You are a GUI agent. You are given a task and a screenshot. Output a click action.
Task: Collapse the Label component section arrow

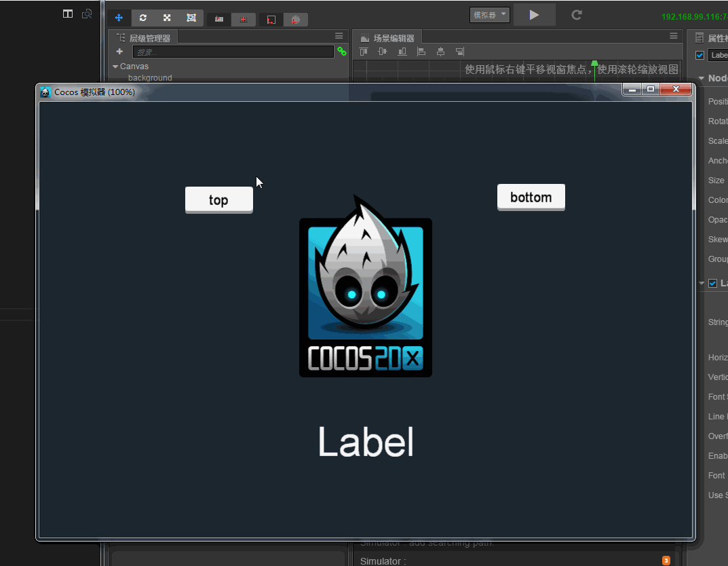point(701,283)
